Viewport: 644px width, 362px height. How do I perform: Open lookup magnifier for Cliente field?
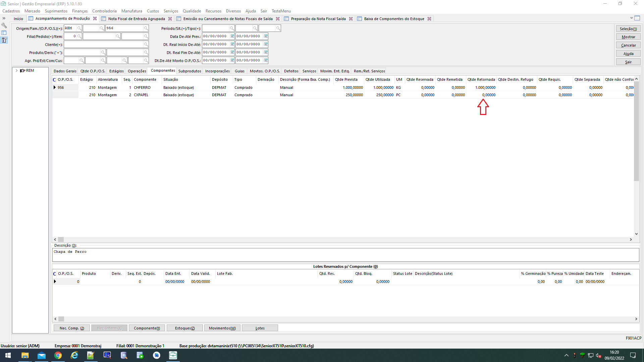pos(146,45)
